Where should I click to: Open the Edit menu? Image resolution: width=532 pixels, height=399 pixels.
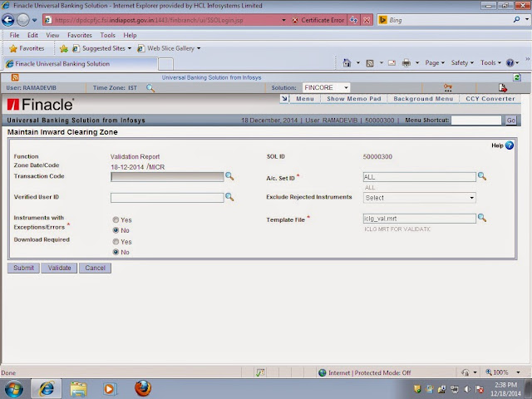pyautogui.click(x=32, y=35)
